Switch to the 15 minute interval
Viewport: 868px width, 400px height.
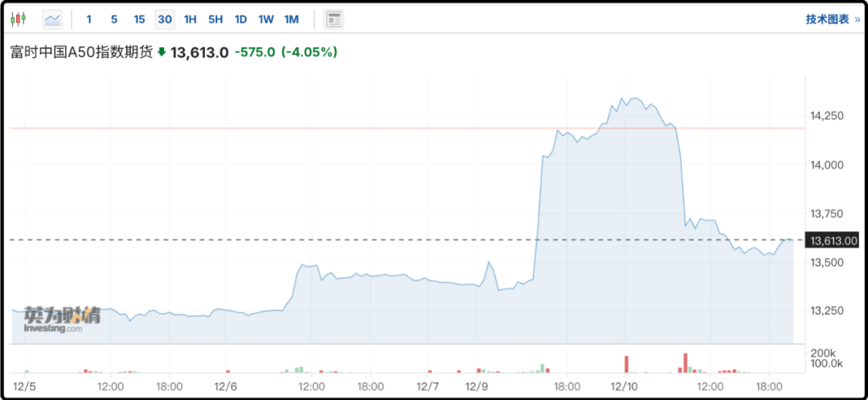[139, 18]
